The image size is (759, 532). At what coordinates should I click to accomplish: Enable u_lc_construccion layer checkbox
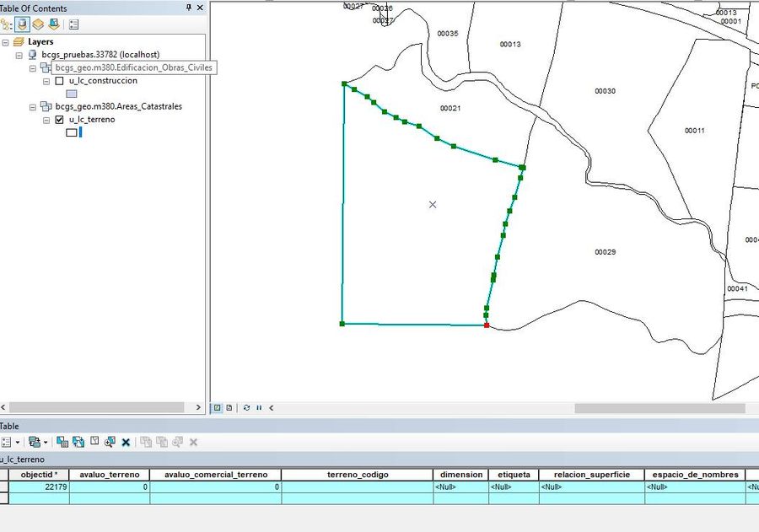pyautogui.click(x=60, y=81)
